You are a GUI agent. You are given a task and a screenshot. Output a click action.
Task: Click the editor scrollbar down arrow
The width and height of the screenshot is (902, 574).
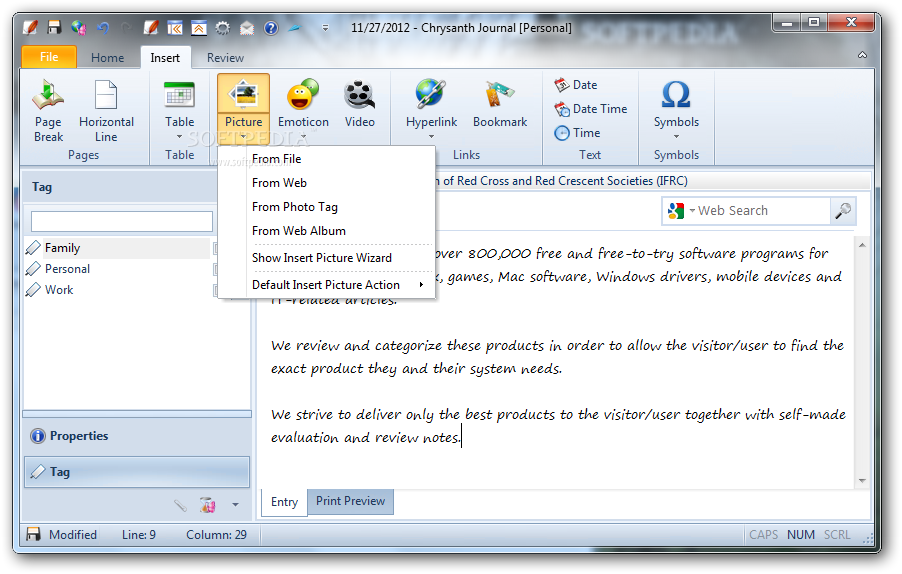tap(862, 481)
